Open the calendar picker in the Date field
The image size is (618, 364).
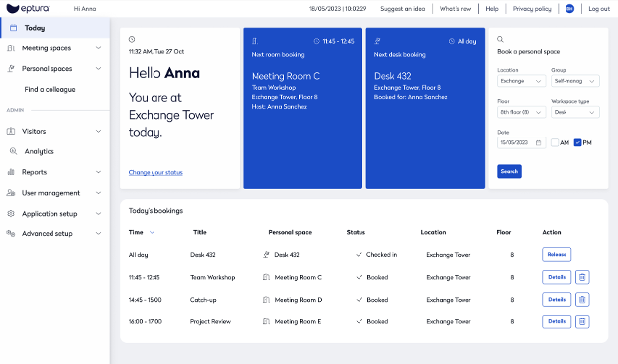[538, 142]
